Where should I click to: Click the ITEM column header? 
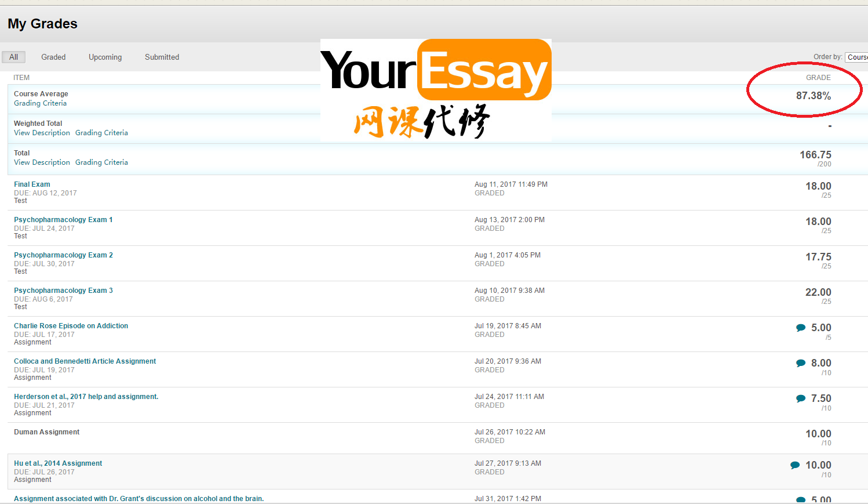(21, 78)
